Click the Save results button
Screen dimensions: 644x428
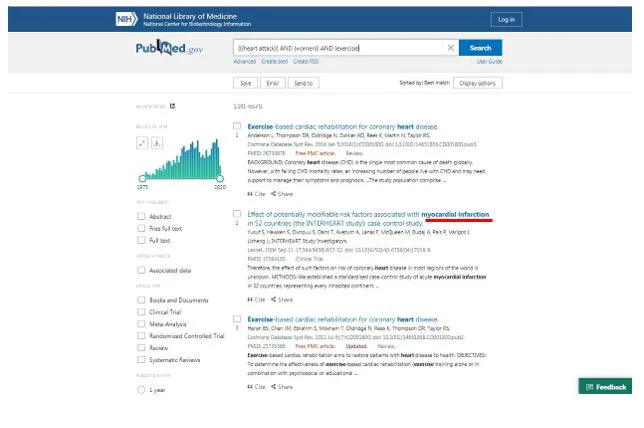(246, 83)
